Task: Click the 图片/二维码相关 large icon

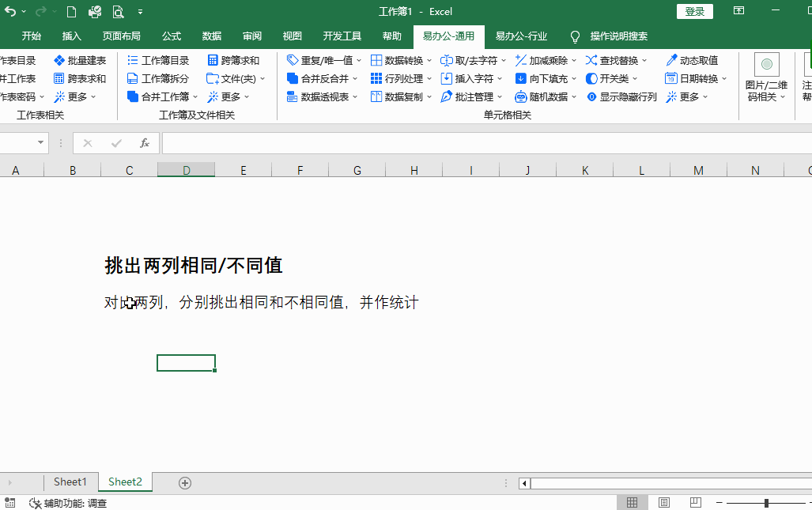Action: pos(766,65)
